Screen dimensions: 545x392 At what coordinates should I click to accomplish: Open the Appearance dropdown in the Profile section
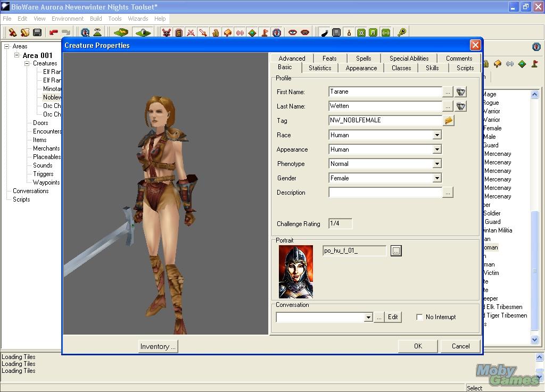point(437,149)
